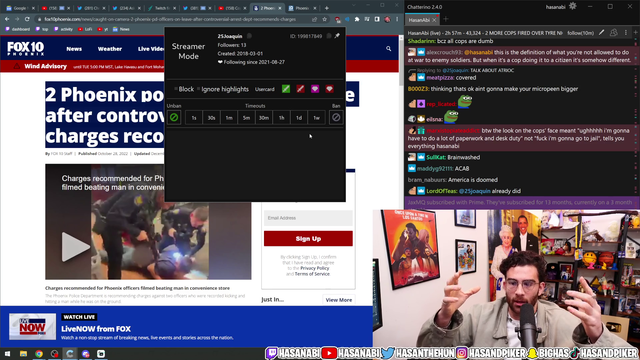The width and height of the screenshot is (640, 360).
Task: Click the red Sign Up button
Action: pyautogui.click(x=308, y=238)
